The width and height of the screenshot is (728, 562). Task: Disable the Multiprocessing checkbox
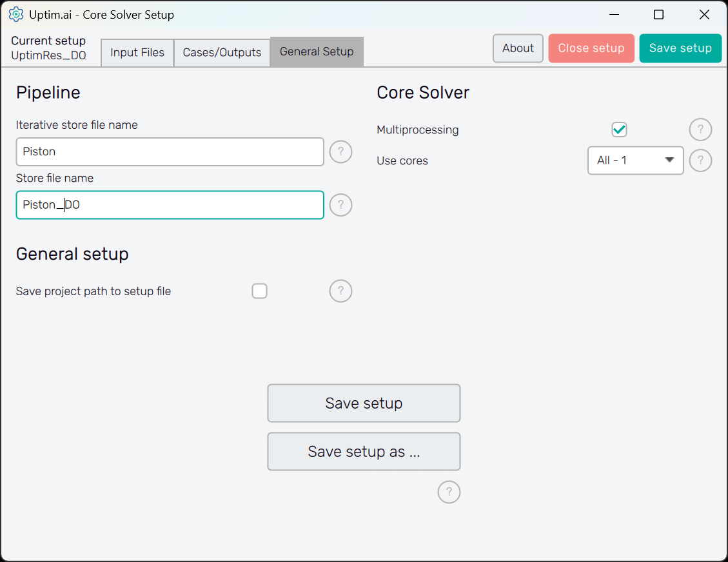619,130
